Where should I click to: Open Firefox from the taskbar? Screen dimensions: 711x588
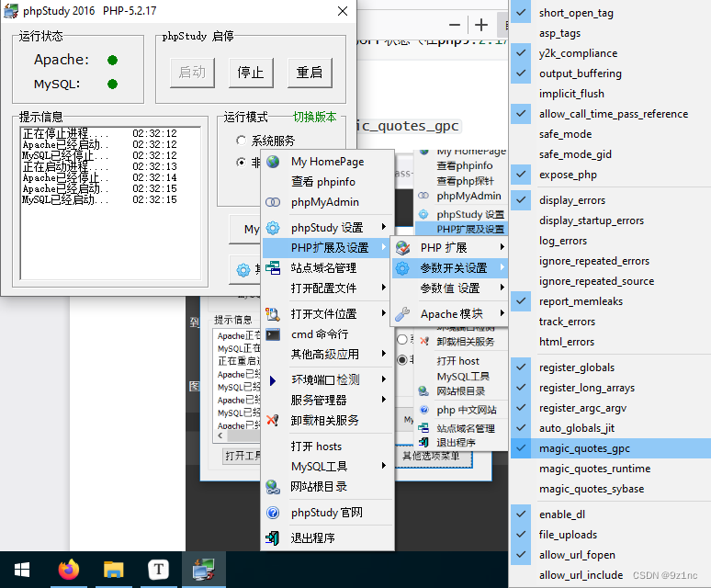pos(69,570)
